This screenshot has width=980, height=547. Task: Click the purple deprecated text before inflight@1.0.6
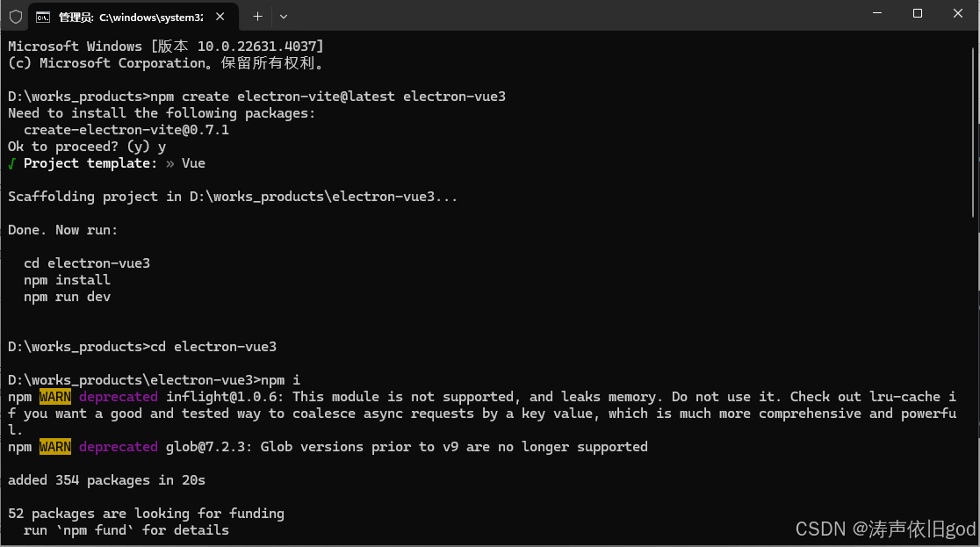(119, 397)
